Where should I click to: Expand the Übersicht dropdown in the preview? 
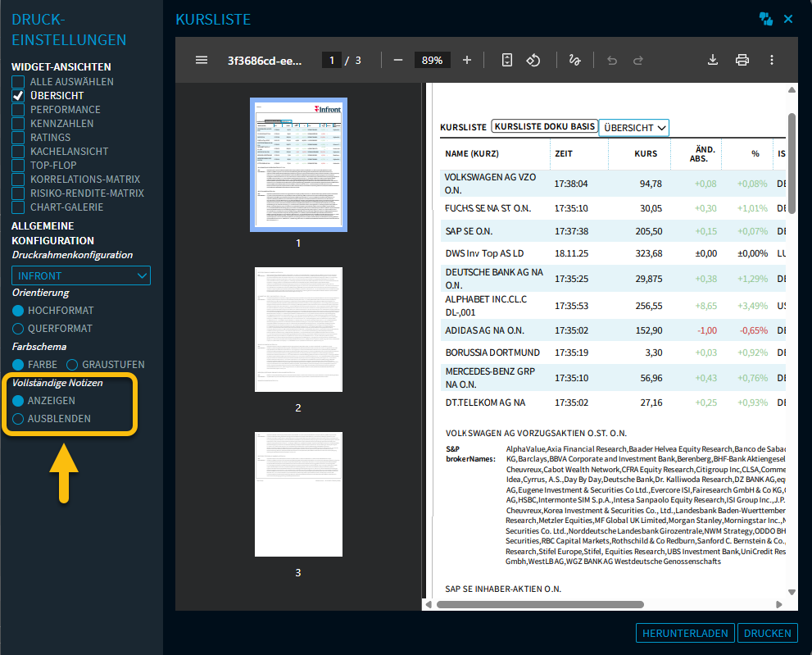634,128
